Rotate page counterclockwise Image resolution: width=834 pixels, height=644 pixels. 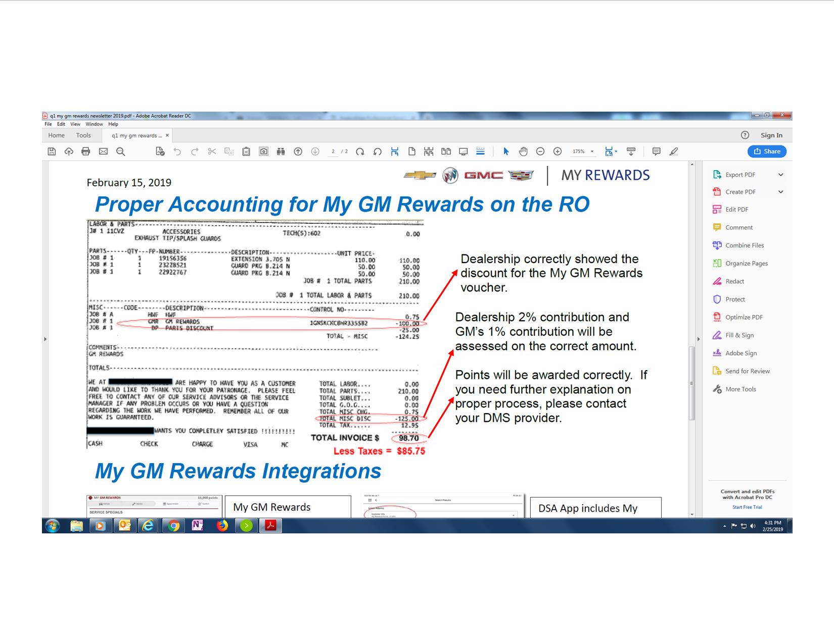tap(377, 152)
